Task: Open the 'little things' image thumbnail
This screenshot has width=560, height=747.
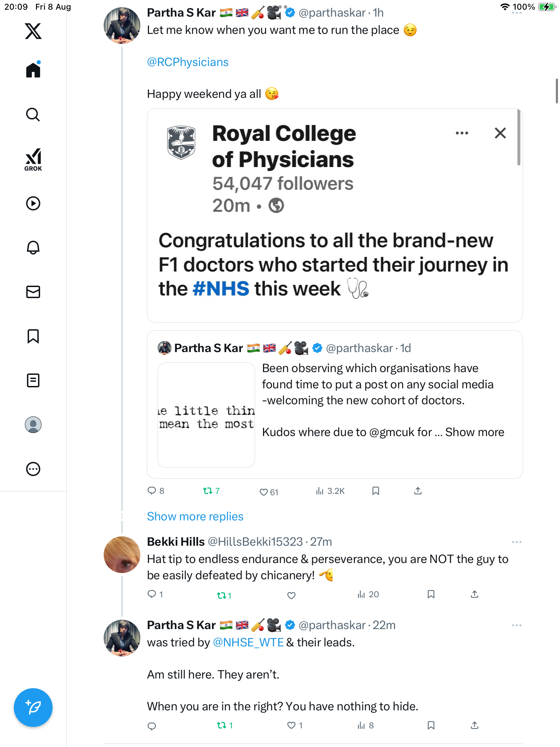Action: [206, 415]
